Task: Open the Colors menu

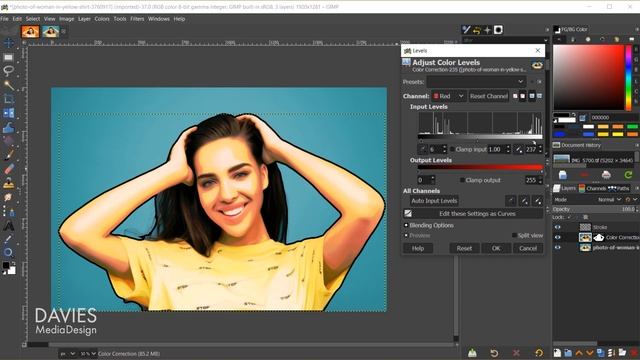Action: [x=102, y=19]
